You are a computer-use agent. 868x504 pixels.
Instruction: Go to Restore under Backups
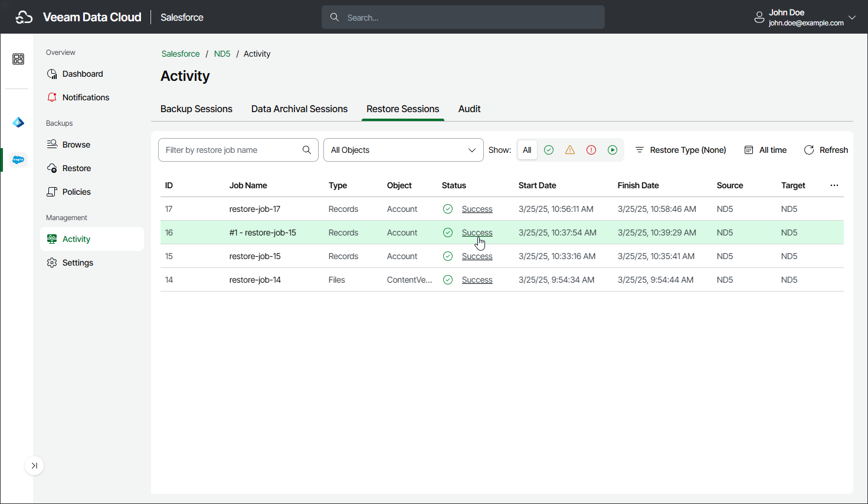point(92,168)
